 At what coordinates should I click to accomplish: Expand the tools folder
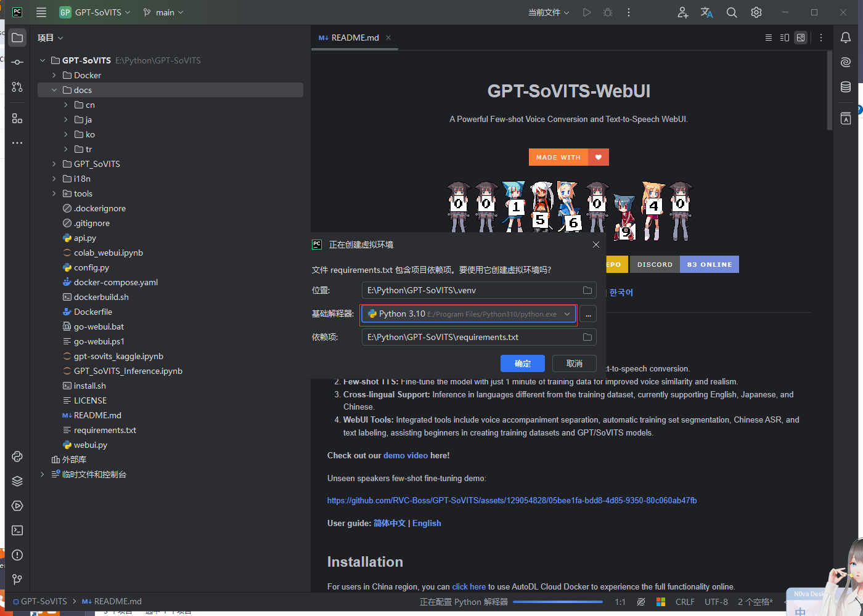(x=54, y=193)
